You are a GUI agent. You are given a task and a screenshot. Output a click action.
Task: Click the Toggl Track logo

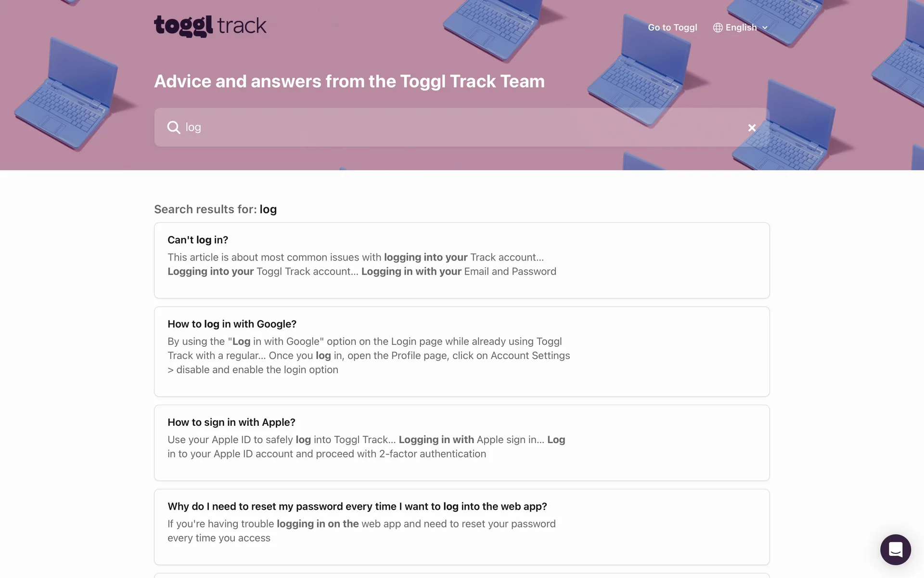click(x=210, y=26)
